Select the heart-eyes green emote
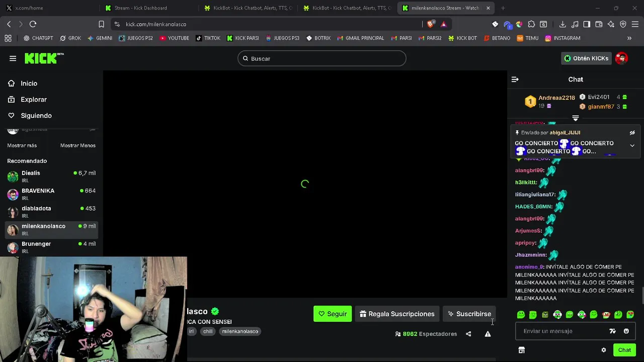Image resolution: width=644 pixels, height=362 pixels. [x=630, y=315]
